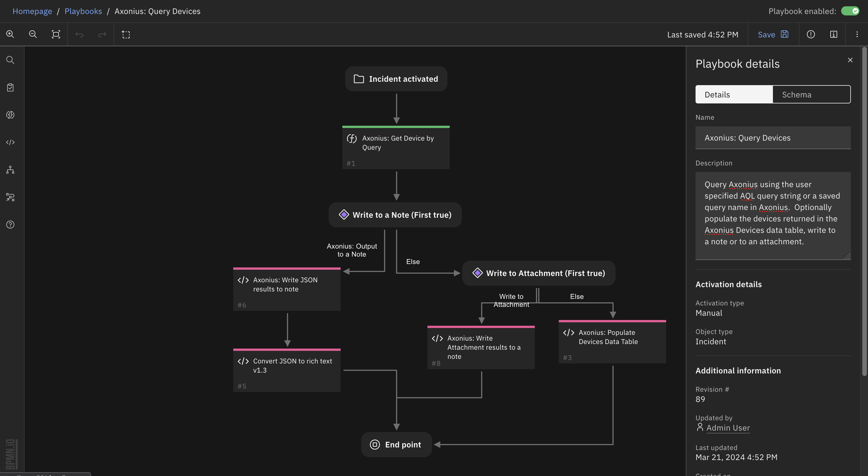Viewport: 868px width, 476px height.
Task: Open the functions icon in the left sidebar
Action: 10,115
